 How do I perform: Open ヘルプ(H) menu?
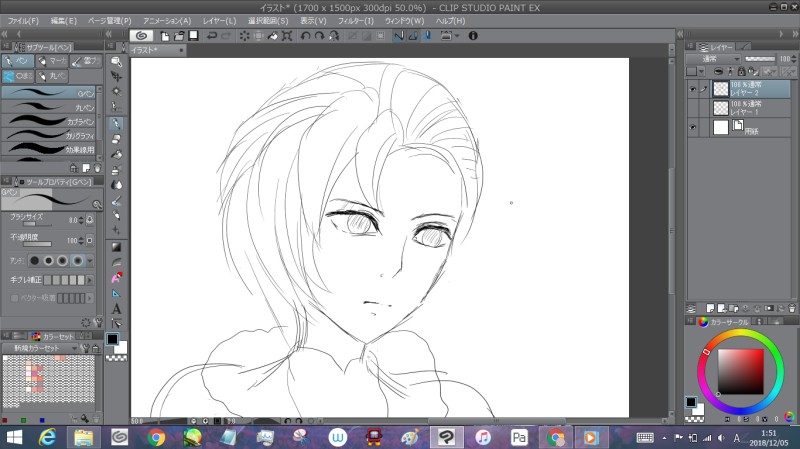click(450, 21)
